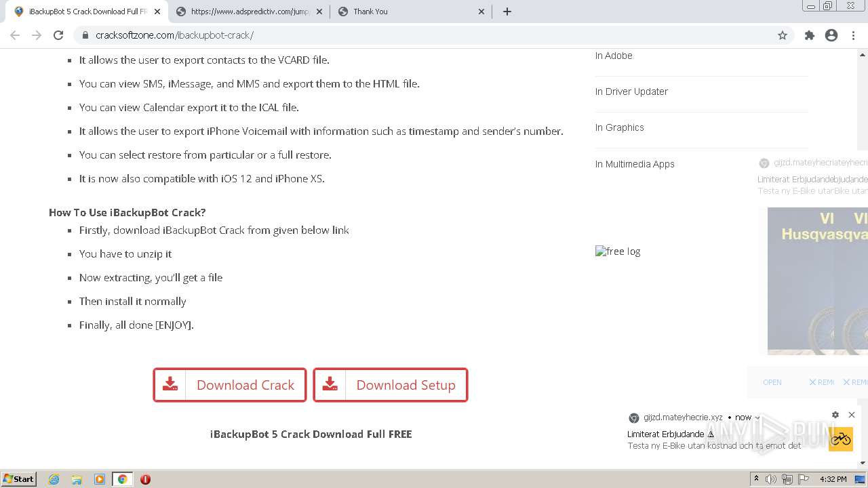Viewport: 868px width, 488px height.
Task: View site lock icon info
Action: click(85, 35)
